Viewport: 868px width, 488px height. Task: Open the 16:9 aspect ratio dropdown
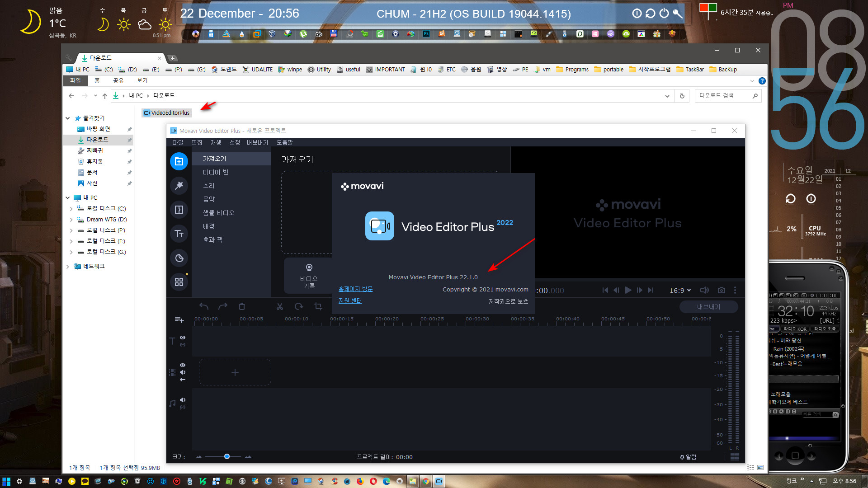680,290
